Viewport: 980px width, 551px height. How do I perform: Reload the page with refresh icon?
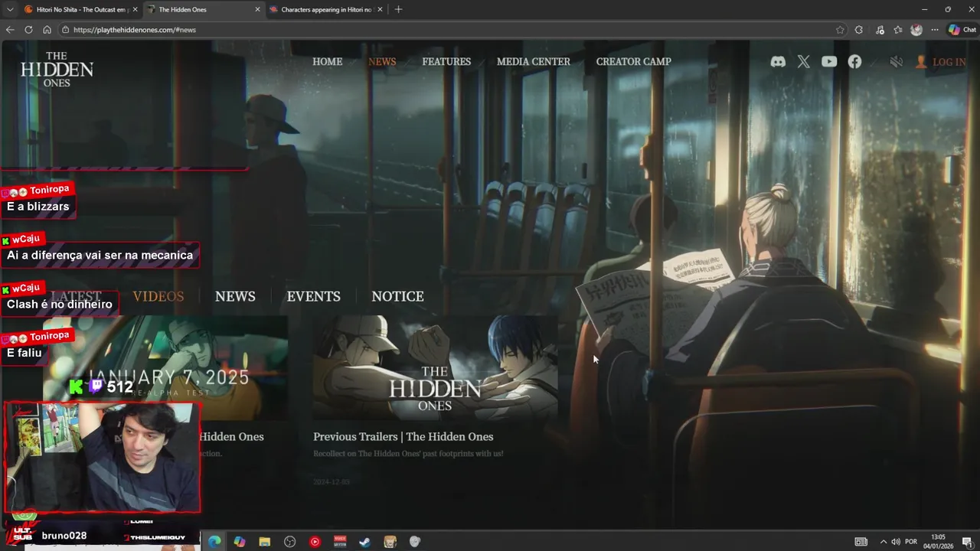click(x=28, y=30)
